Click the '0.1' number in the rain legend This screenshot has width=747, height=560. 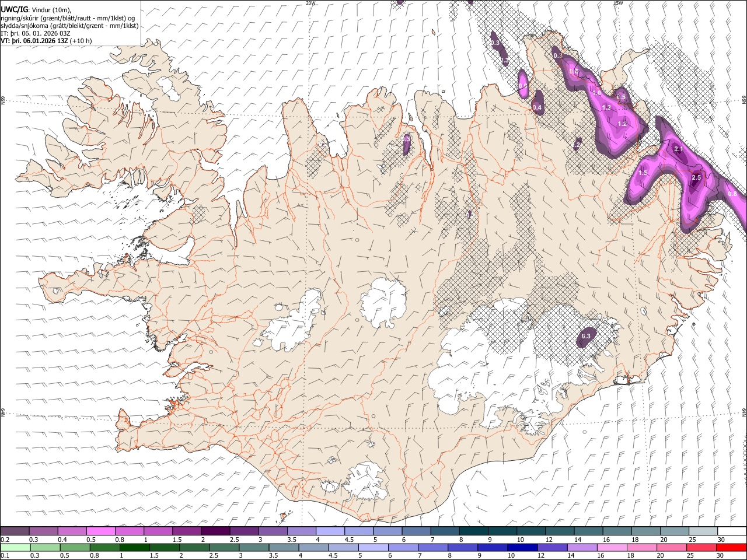click(5, 556)
